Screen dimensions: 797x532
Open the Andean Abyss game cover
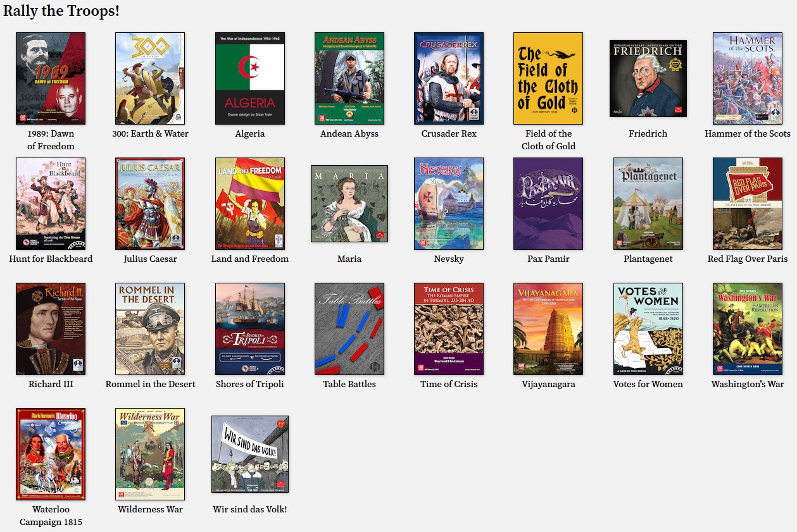point(349,78)
